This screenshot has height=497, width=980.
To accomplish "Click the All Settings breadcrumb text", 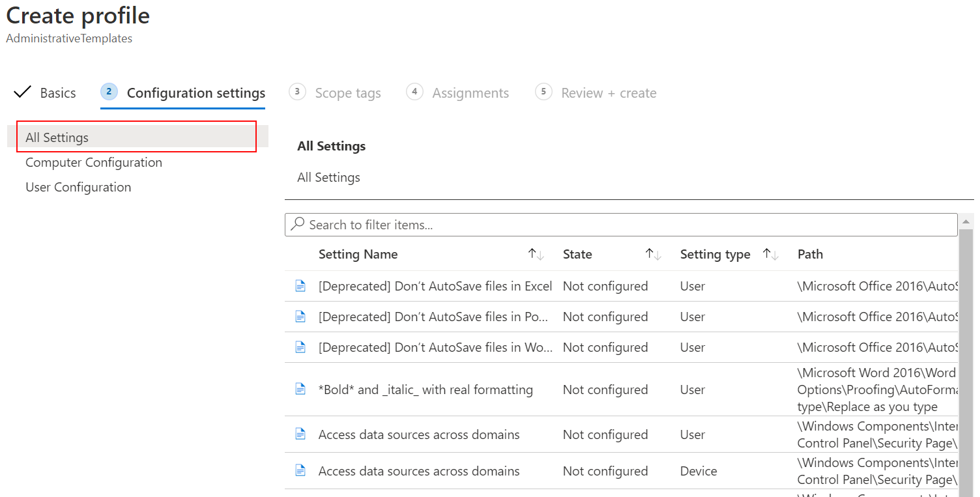I will (x=328, y=177).
